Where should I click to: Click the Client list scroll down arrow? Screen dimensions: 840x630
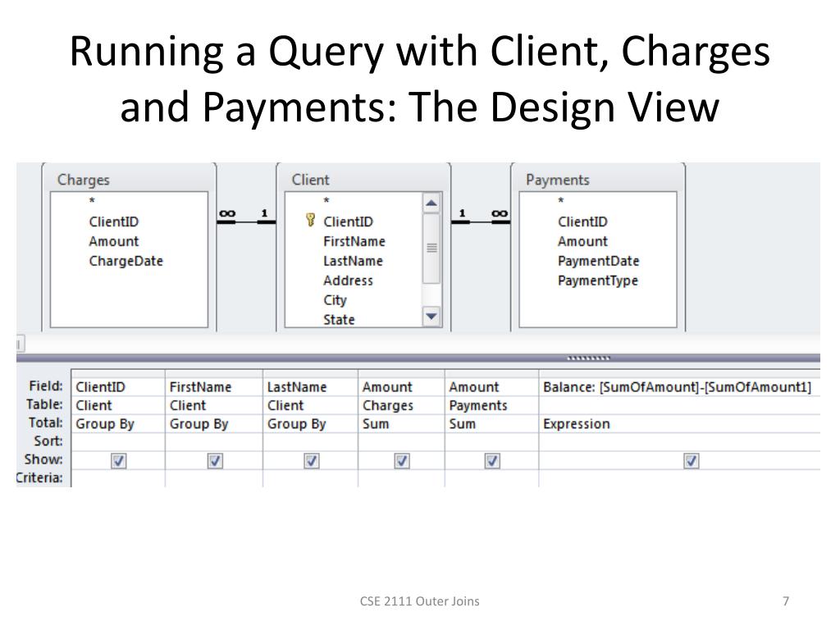point(431,316)
